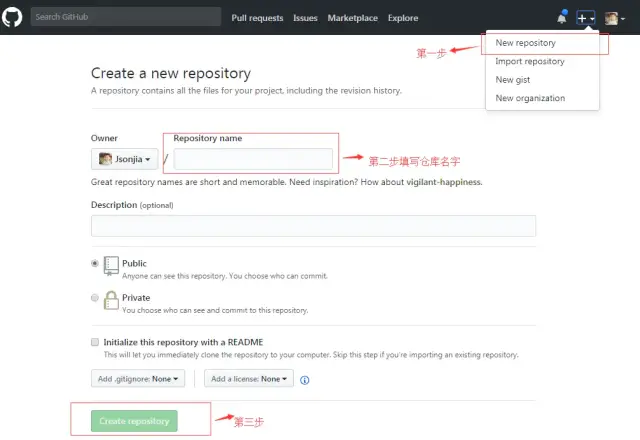This screenshot has width=640, height=440.
Task: Go to Pull requests in header
Action: click(257, 18)
